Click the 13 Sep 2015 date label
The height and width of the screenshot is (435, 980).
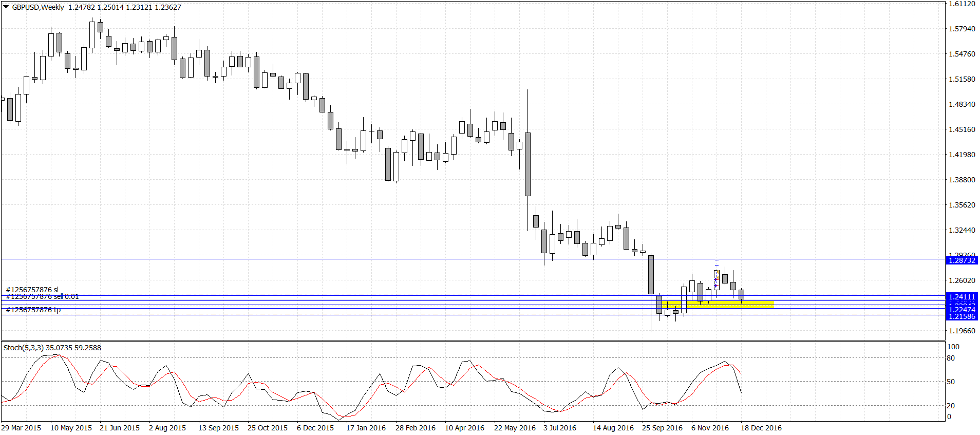pyautogui.click(x=218, y=428)
